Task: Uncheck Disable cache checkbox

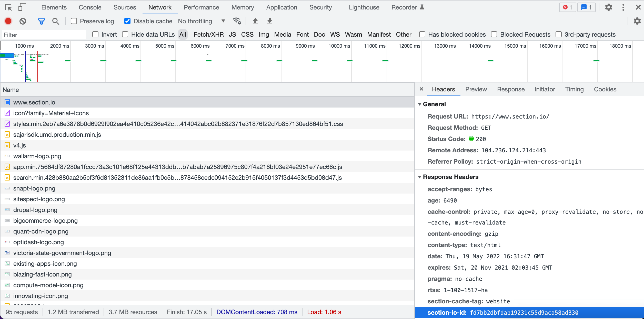Action: [x=127, y=21]
